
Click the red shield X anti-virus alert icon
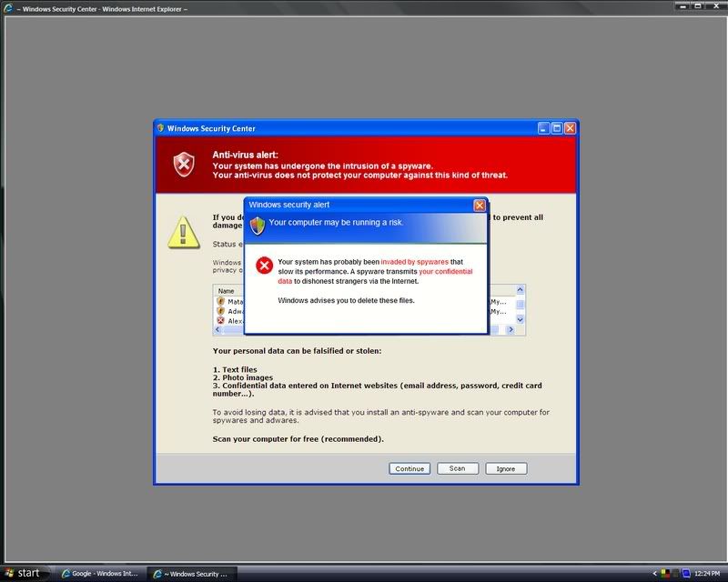[x=184, y=165]
